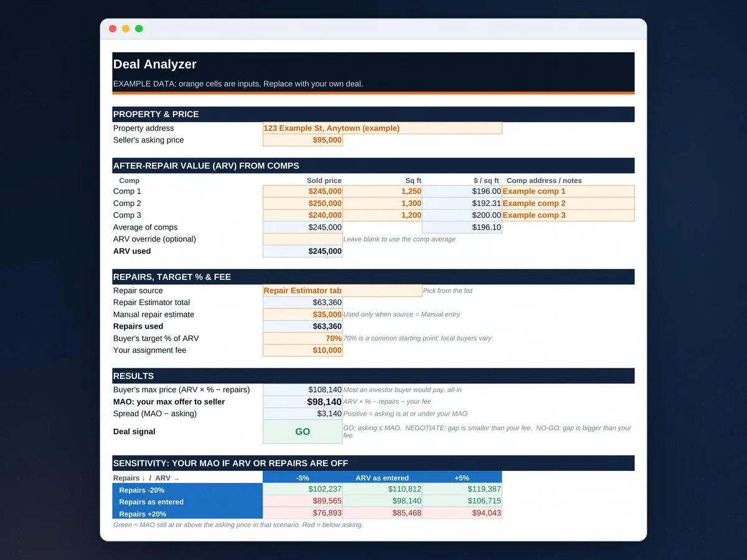Click the SENSITIVITY section header

point(374,463)
